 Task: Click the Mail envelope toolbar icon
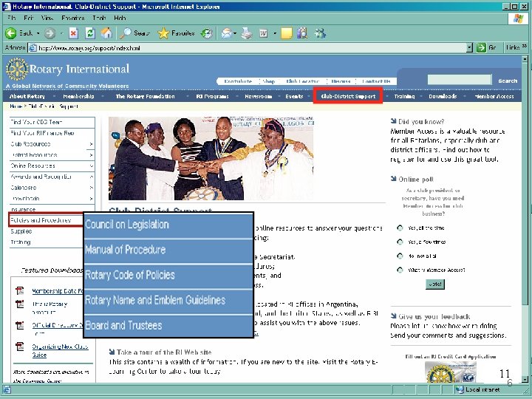(226, 33)
